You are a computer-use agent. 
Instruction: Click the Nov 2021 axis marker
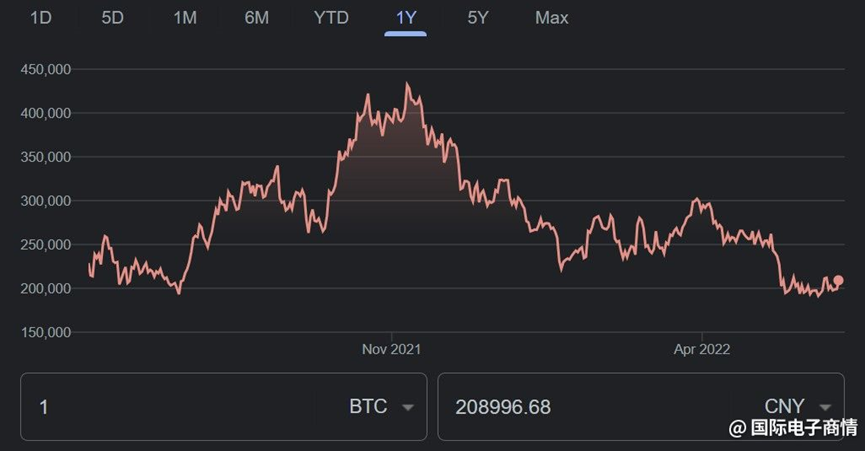(391, 349)
